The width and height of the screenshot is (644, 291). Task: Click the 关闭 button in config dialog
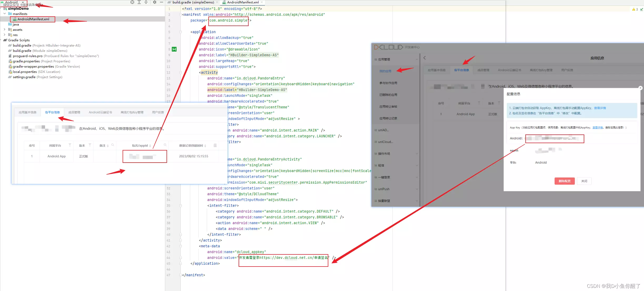tap(584, 181)
